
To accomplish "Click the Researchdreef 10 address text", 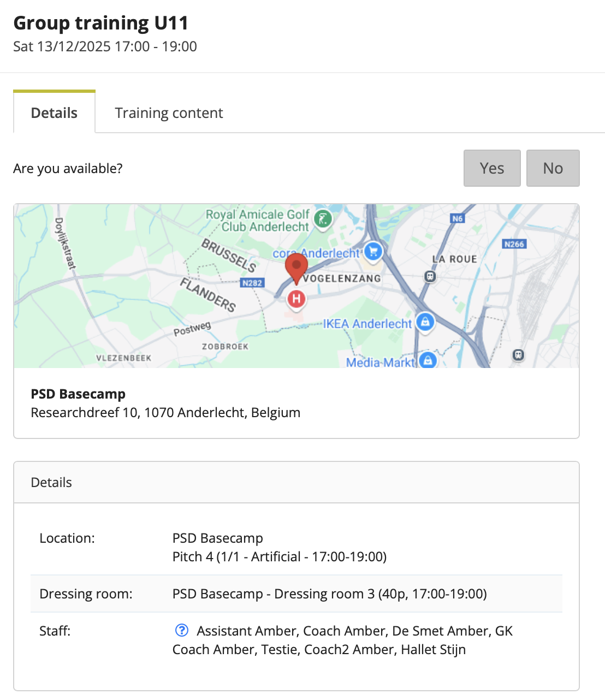I will click(x=165, y=412).
